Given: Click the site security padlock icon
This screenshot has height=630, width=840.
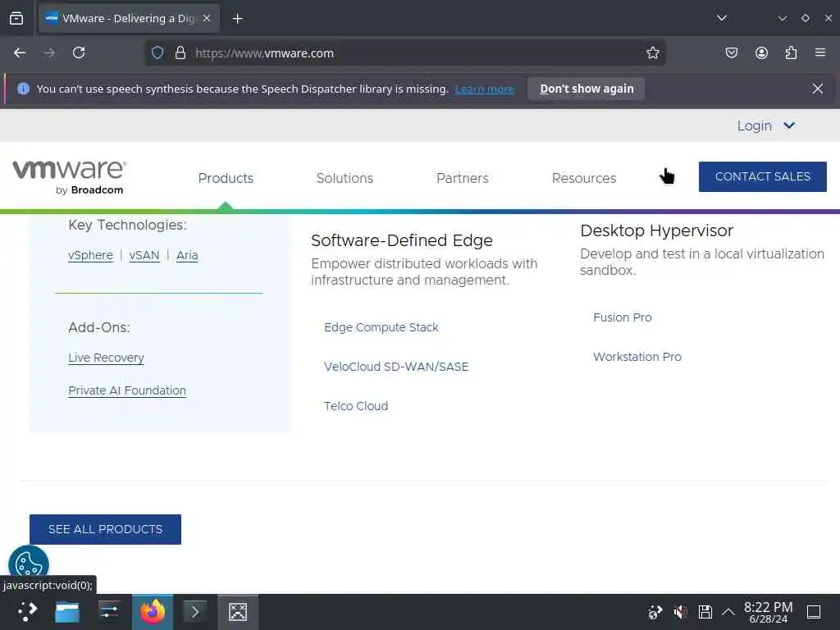Looking at the screenshot, I should (x=180, y=53).
